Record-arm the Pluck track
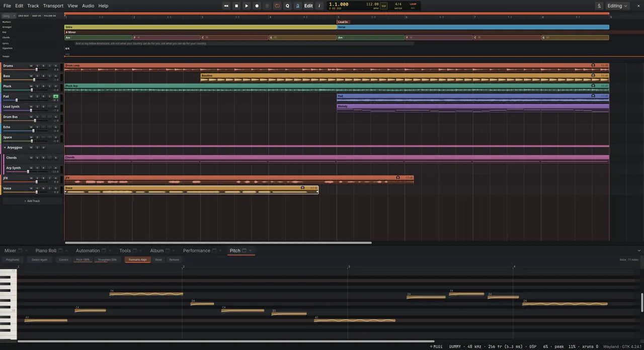The image size is (644, 350). [x=43, y=86]
